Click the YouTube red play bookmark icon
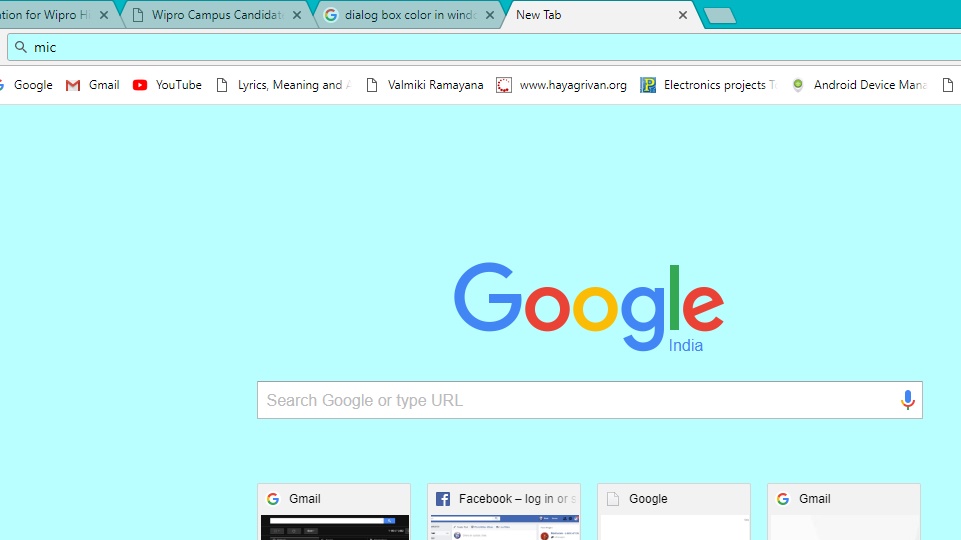Screen dimensions: 961x540 coord(140,85)
